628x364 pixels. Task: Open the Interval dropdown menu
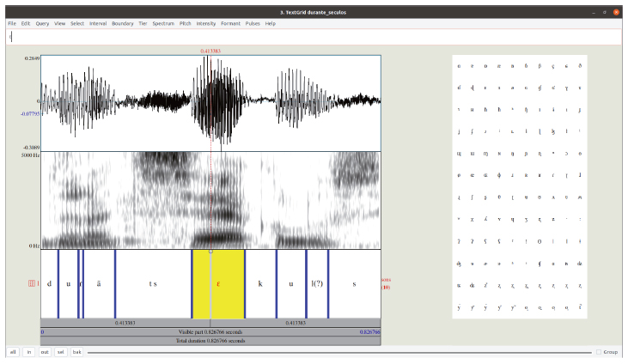point(98,23)
